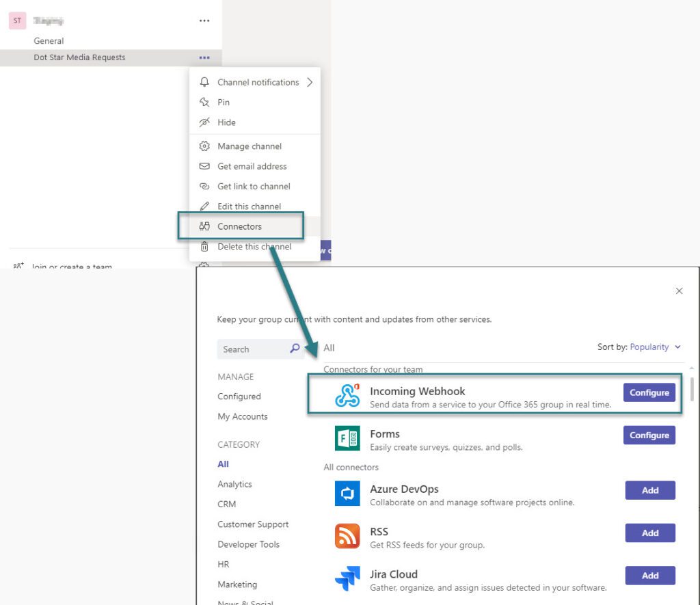Click the RSS feed icon
Screen dimensions: 700x605
pos(347,536)
